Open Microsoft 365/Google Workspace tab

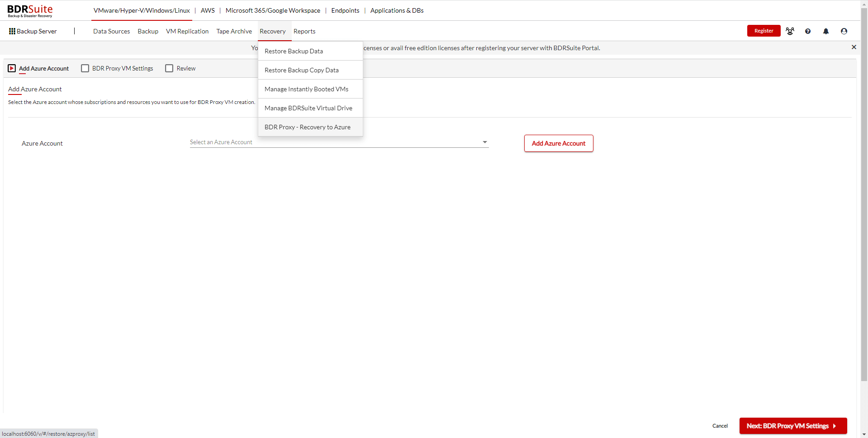click(273, 10)
